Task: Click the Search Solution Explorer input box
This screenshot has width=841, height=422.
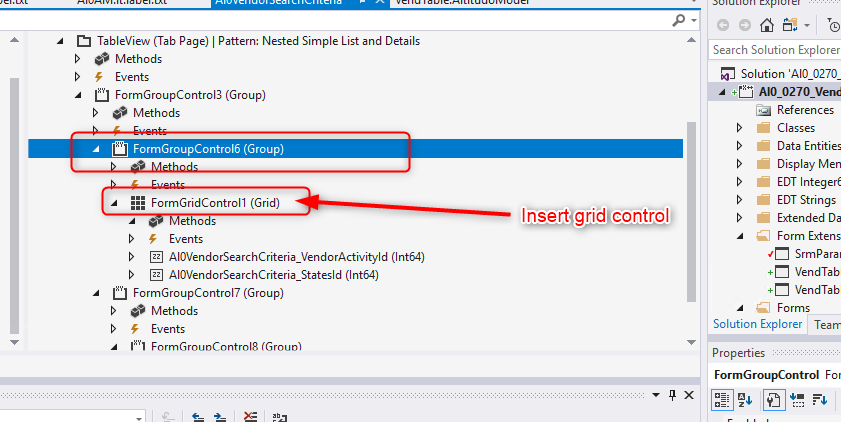Action: (774, 50)
